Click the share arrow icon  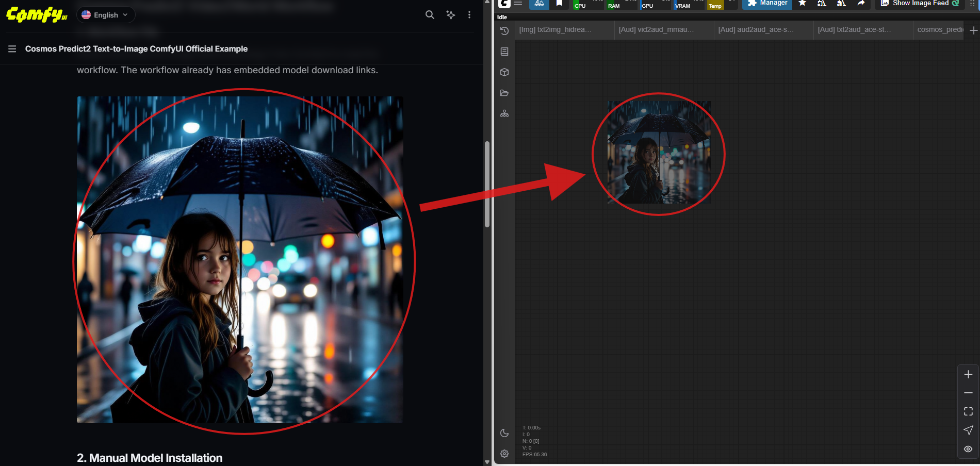pos(861,3)
